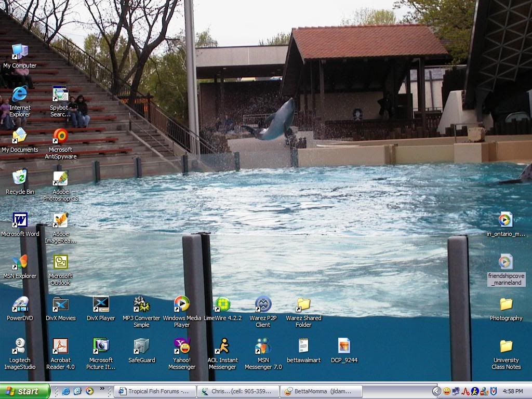Viewport: 532px width, 399px height.
Task: Click the Yahoo Messenger smiley tray icon
Action: (x=447, y=392)
